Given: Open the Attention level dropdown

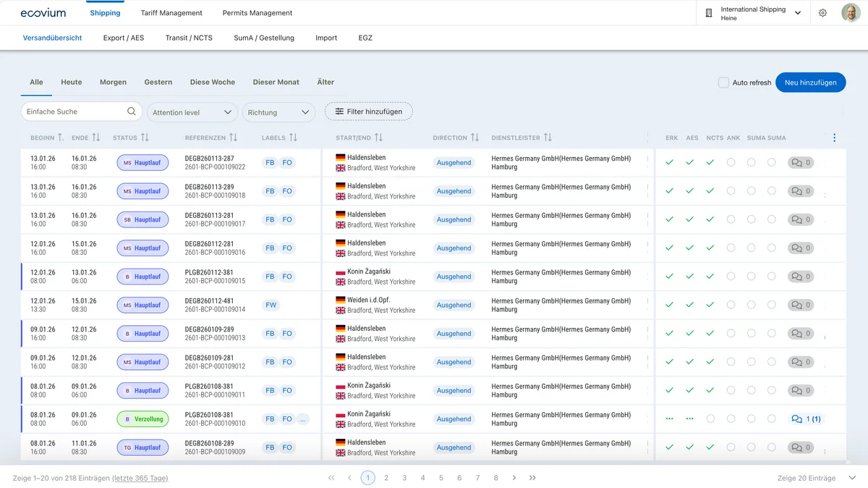Looking at the screenshot, I should (x=192, y=112).
